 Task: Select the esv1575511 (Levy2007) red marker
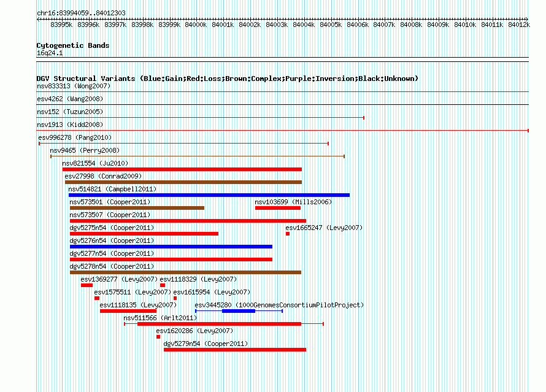pyautogui.click(x=97, y=298)
